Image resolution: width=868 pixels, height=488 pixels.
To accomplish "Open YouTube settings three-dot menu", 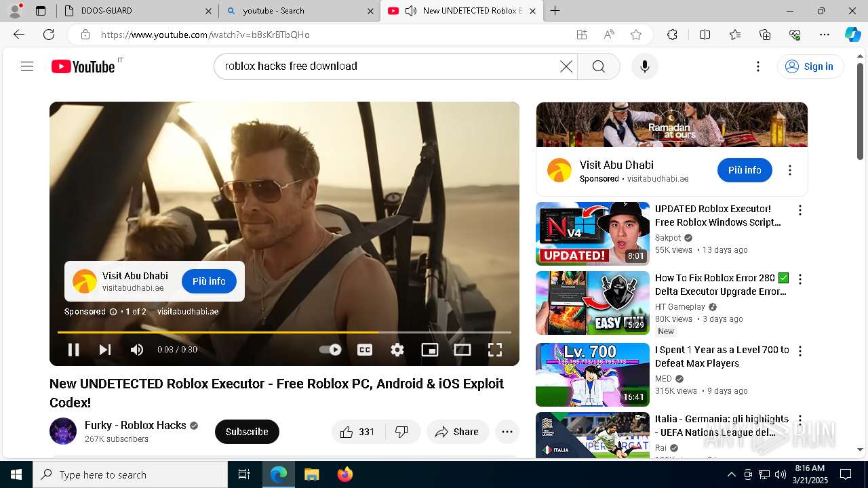I will click(x=758, y=66).
